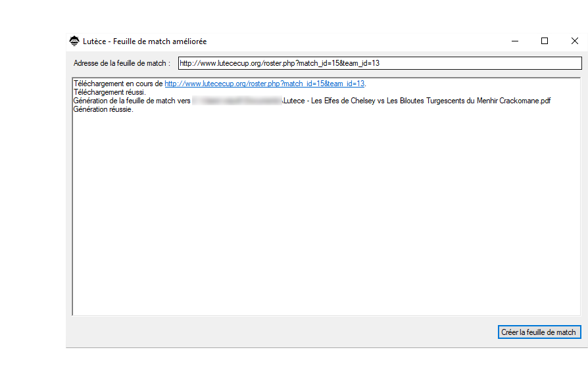Click 'Adresse de la feuille de match' label

click(x=122, y=63)
